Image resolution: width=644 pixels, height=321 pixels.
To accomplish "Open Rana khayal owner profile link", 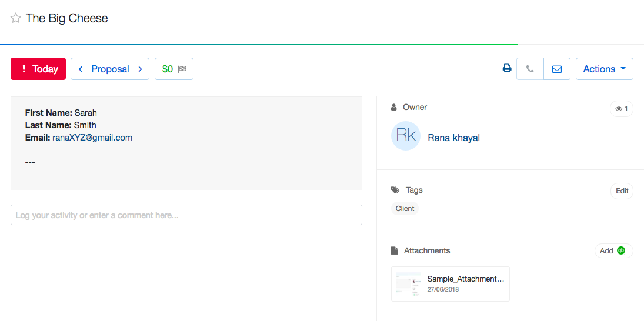I will click(x=453, y=138).
